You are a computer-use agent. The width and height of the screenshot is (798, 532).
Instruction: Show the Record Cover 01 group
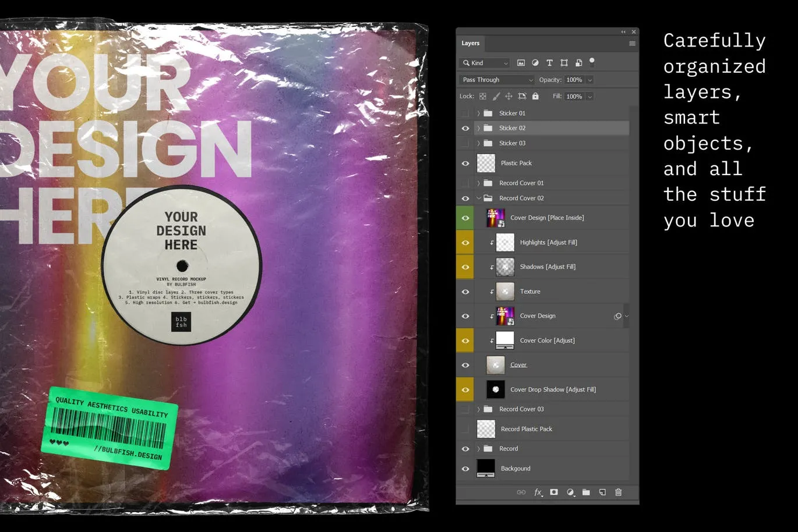coord(465,183)
